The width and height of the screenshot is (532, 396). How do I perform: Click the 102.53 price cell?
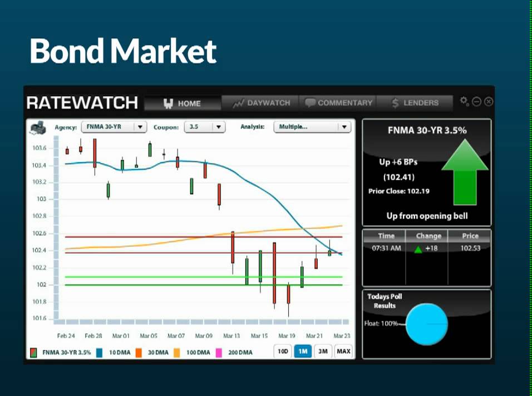click(x=470, y=249)
